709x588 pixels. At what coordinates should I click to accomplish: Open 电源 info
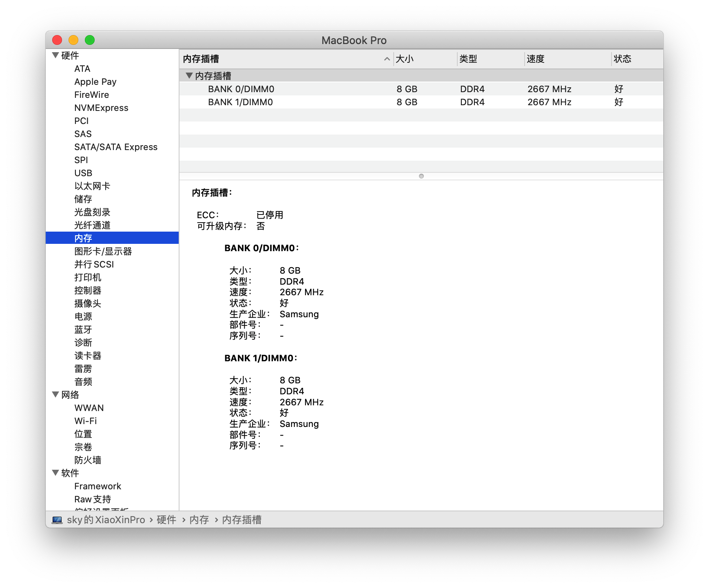83,316
